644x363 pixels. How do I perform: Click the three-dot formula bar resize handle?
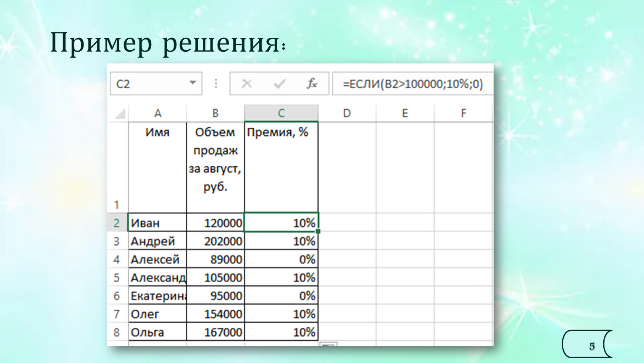pyautogui.click(x=216, y=84)
